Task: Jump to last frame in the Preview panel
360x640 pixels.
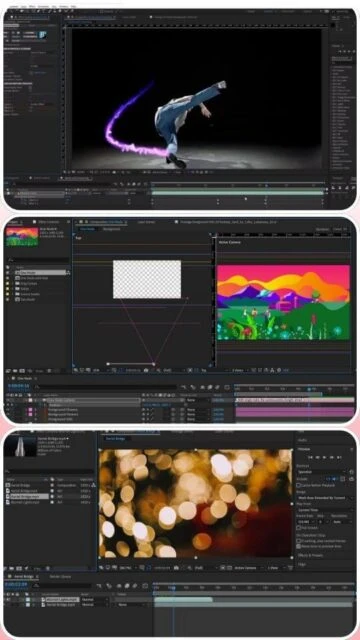Action: tap(339, 458)
